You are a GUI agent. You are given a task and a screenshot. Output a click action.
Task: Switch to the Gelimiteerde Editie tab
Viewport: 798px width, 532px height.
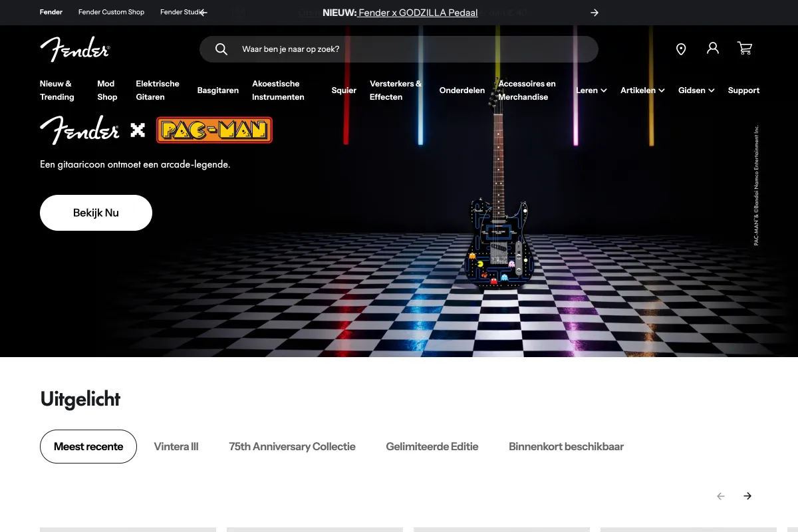coord(432,447)
